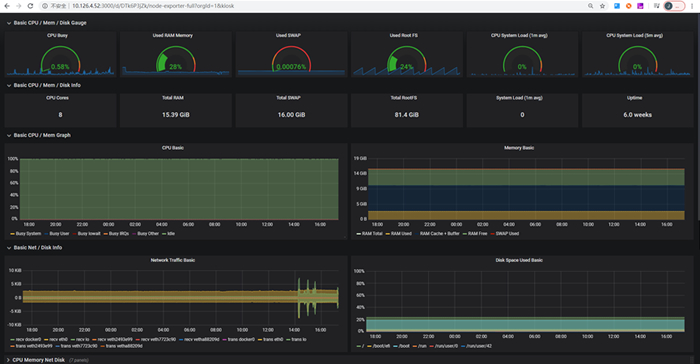Toggle the /boot/efi disk legend series
The height and width of the screenshot is (364, 700).
pos(381,346)
